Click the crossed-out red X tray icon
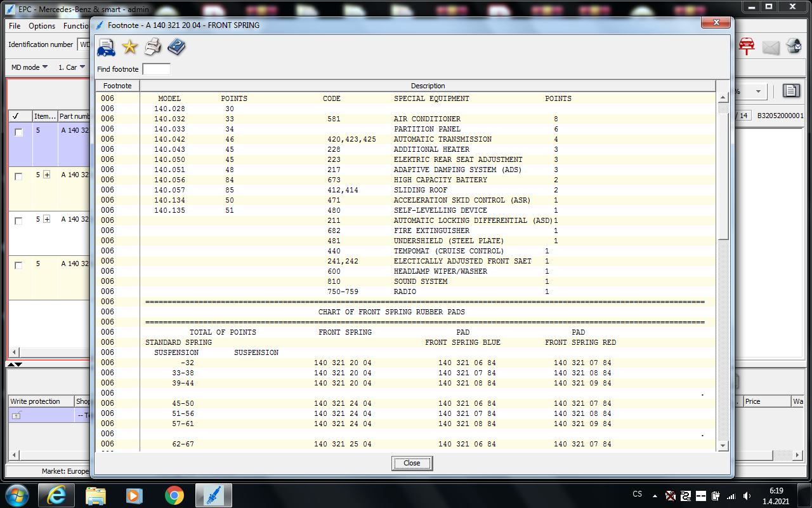Image resolution: width=812 pixels, height=508 pixels. click(671, 495)
